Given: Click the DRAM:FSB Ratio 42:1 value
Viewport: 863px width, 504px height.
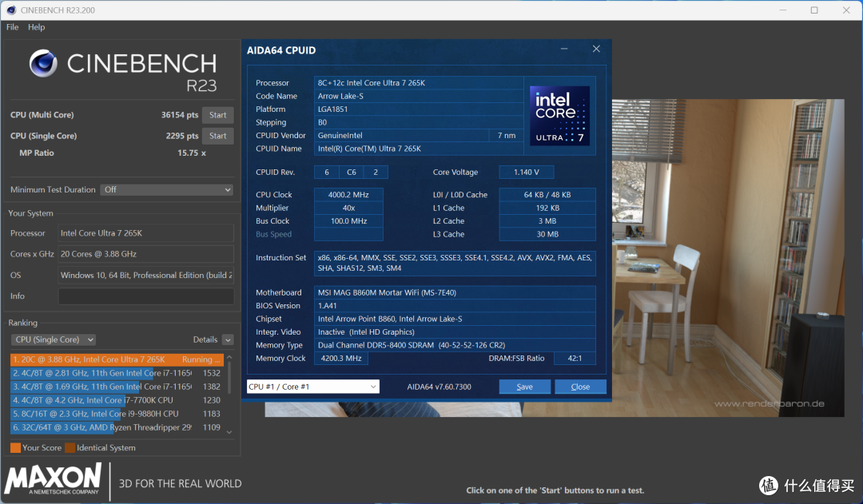Looking at the screenshot, I should 575,358.
